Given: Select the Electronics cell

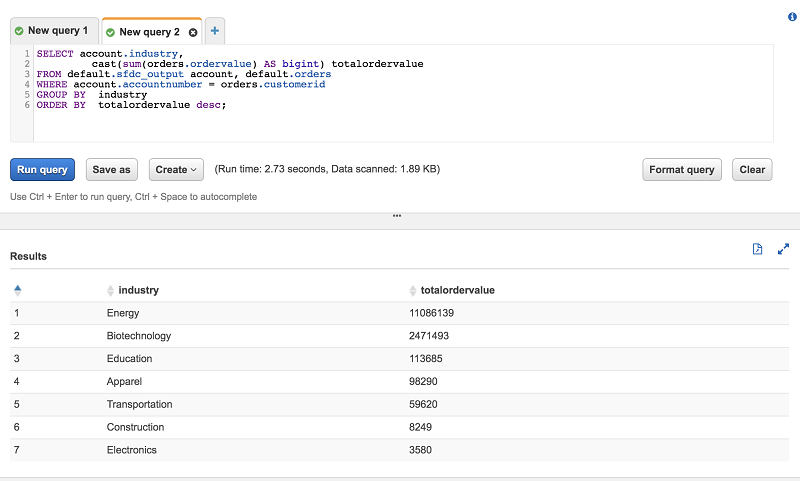Looking at the screenshot, I should (132, 450).
